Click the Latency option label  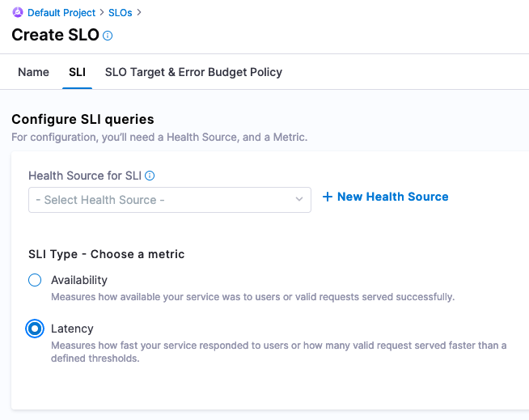[72, 329]
